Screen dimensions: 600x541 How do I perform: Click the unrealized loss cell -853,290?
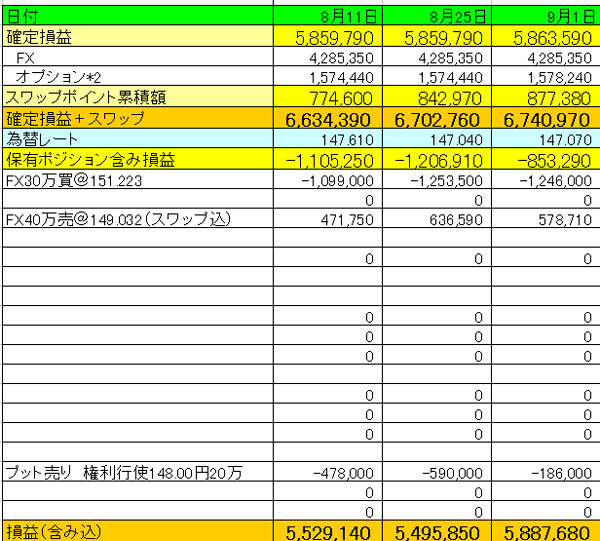point(545,160)
